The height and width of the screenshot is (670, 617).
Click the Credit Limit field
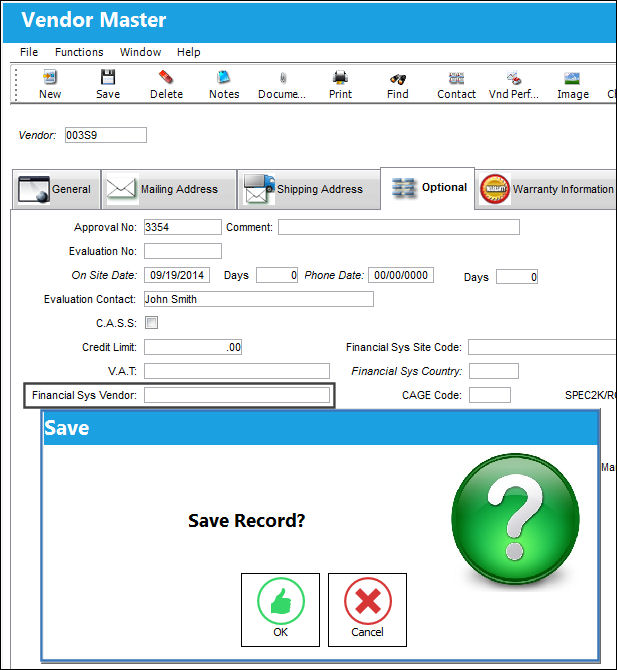(x=193, y=347)
